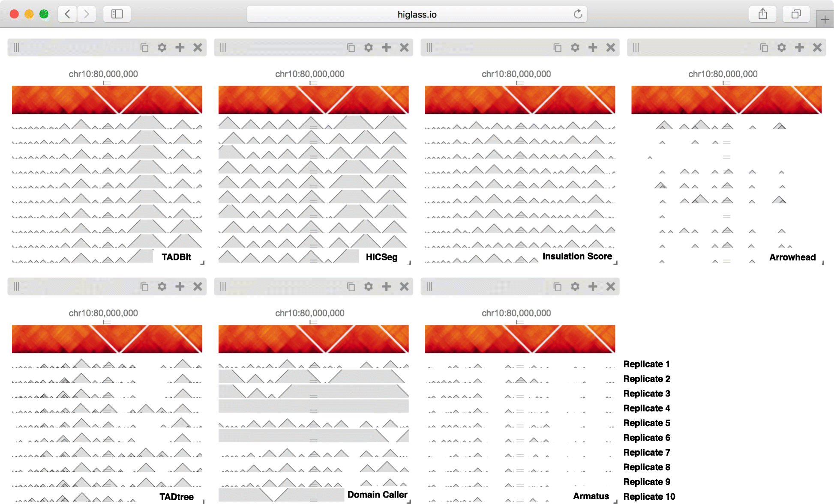
Task: Open settings gear of TADBit view
Action: pyautogui.click(x=162, y=48)
